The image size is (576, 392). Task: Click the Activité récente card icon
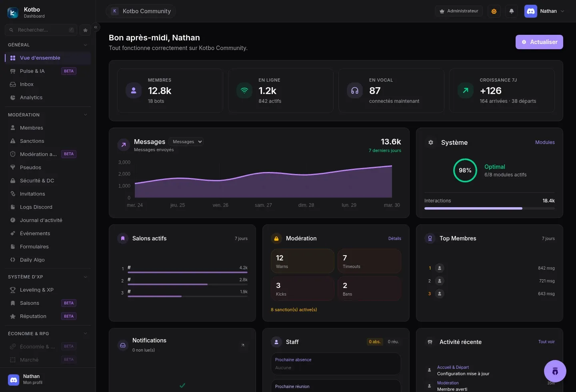pyautogui.click(x=430, y=342)
